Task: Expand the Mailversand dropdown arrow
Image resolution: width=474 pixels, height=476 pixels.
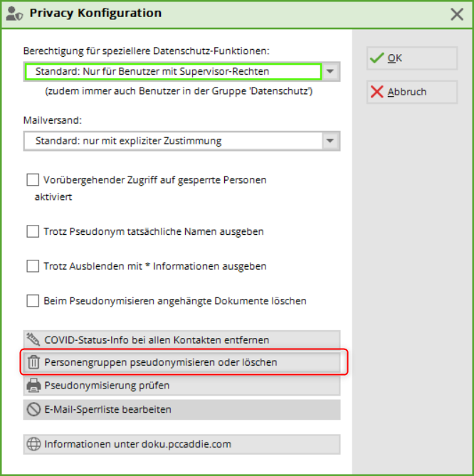Action: point(331,141)
